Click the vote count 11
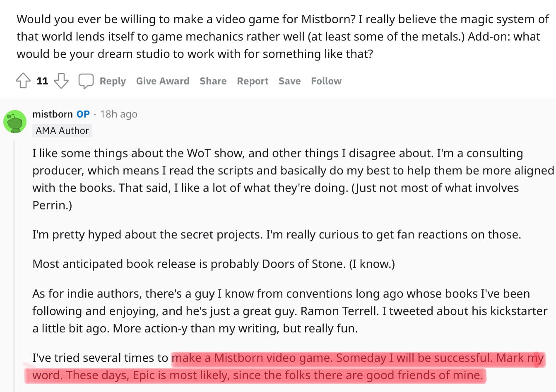The image size is (556, 392). (42, 81)
